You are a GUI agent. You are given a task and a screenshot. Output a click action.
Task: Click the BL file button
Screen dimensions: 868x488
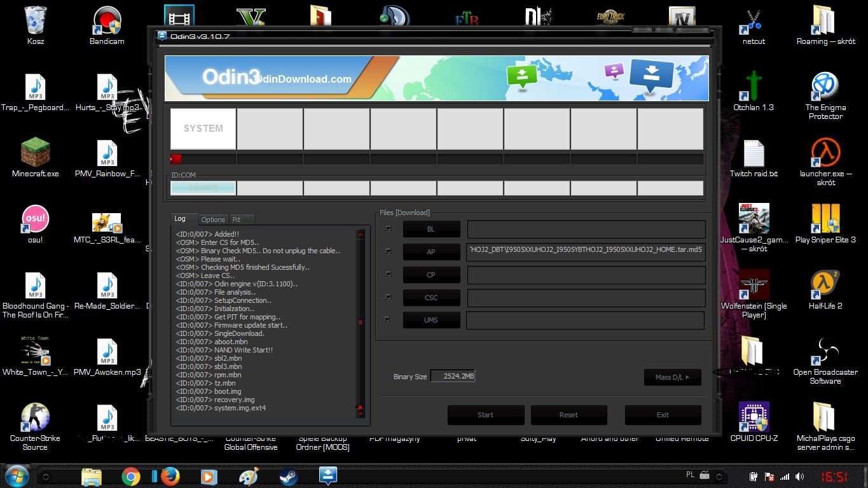431,229
